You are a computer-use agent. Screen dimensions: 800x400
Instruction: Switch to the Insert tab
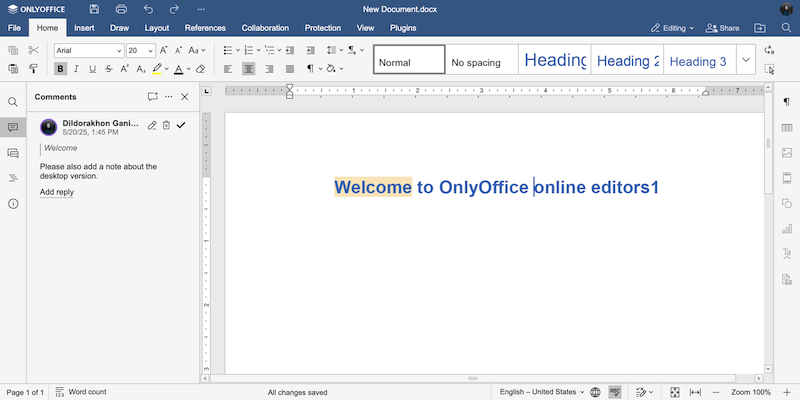click(84, 28)
